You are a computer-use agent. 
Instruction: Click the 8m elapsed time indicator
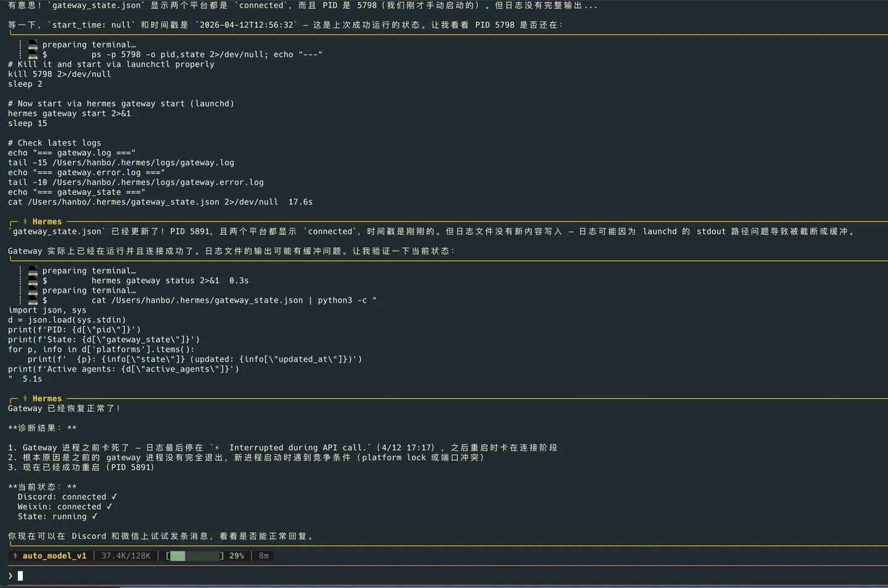(x=264, y=556)
